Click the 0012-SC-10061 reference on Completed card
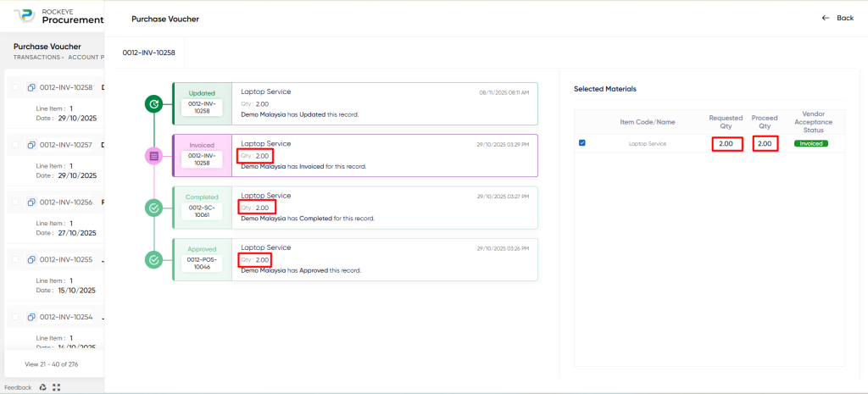The image size is (868, 394). (x=202, y=211)
